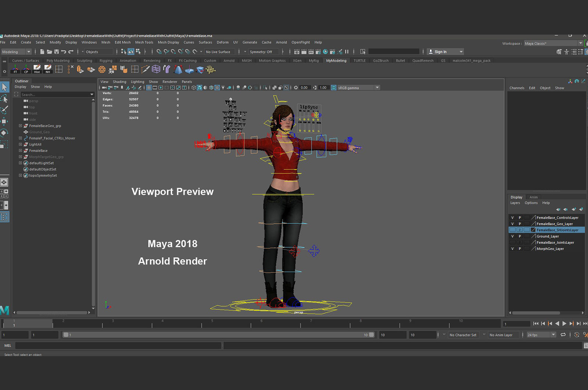
Task: Open the Modeling menu set dropdown
Action: [16, 52]
